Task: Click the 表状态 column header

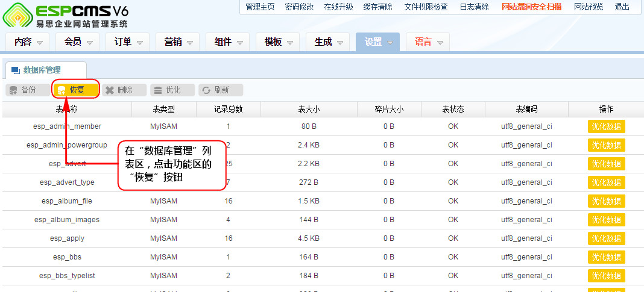Action: 453,109
